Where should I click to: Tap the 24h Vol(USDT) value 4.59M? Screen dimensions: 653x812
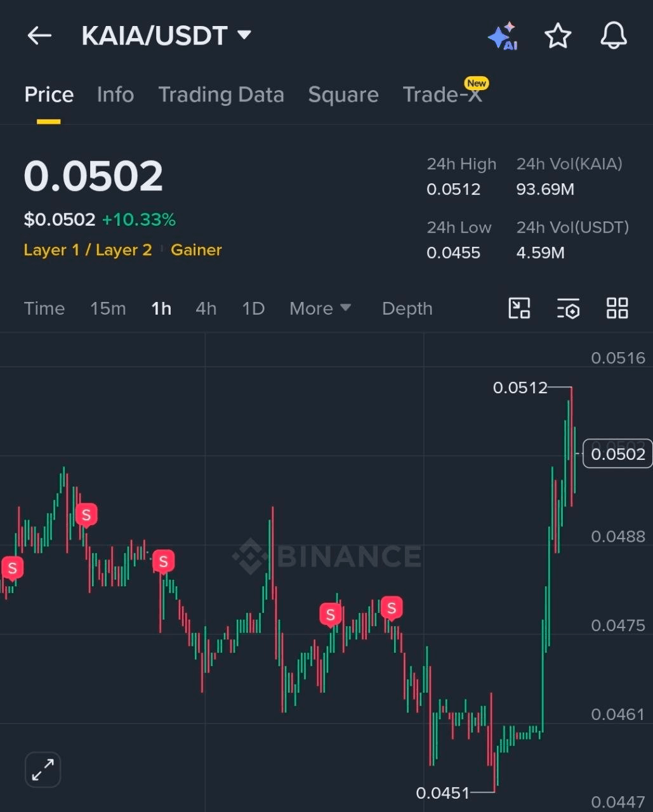[x=540, y=253]
